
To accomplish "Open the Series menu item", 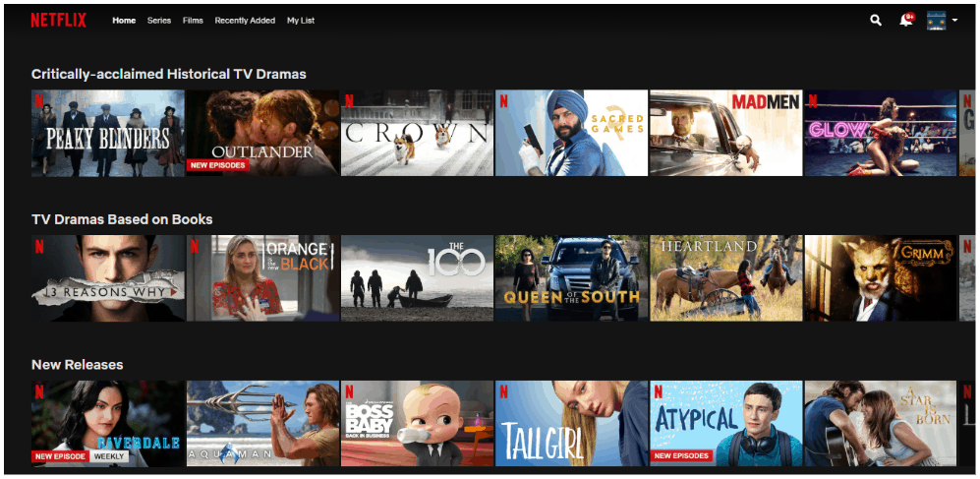I will [x=159, y=21].
